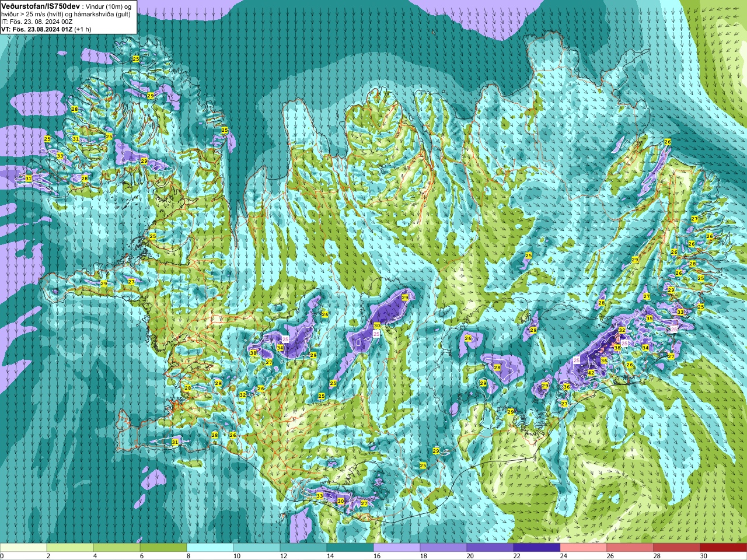Select the dark red legend segment above 30
Image resolution: width=747 pixels, height=560 pixels.
tap(724, 548)
